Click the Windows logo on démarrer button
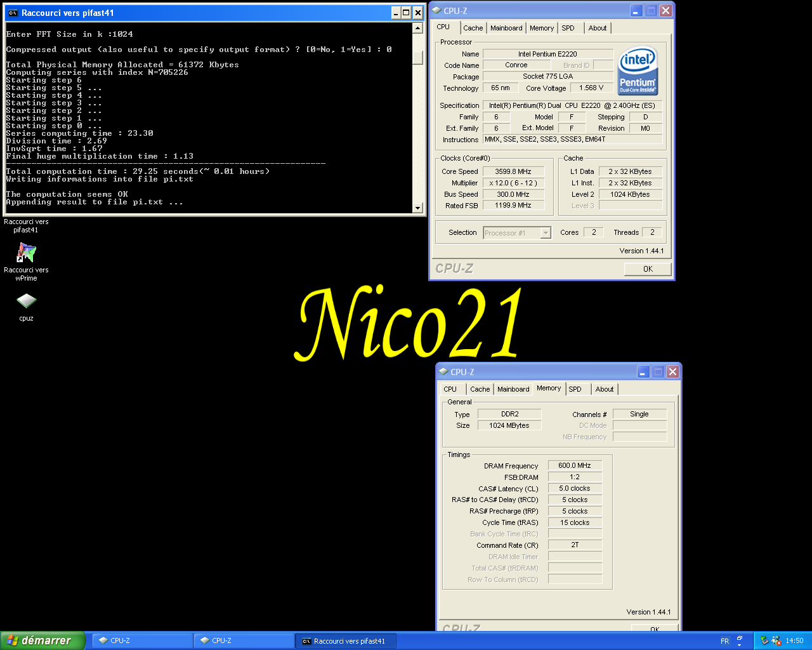 [x=12, y=640]
